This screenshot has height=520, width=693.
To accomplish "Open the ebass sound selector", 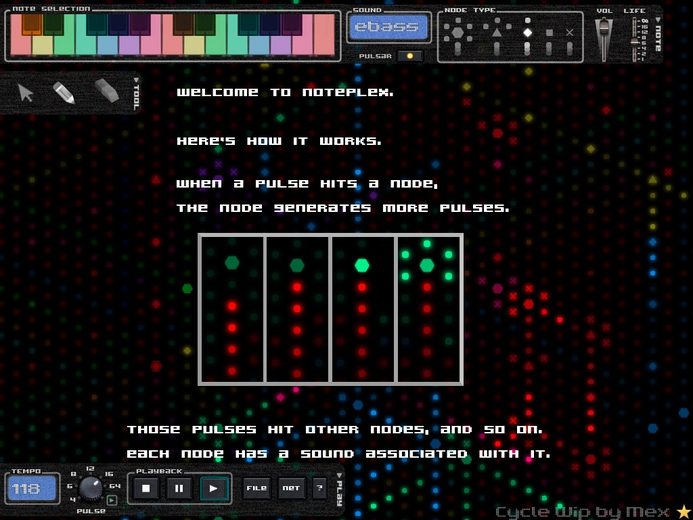I will click(x=389, y=27).
